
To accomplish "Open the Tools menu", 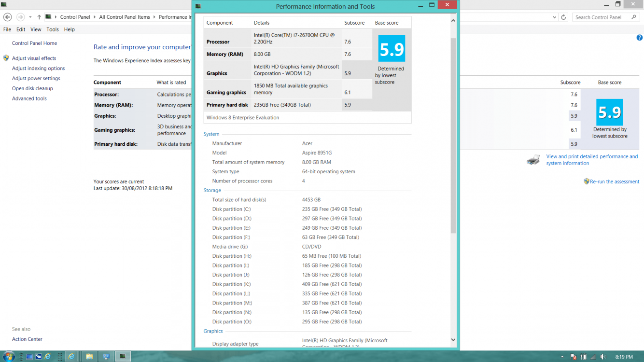I will coord(53,29).
